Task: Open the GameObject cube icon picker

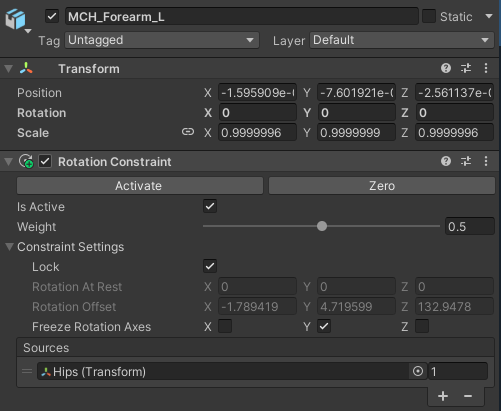Action: pos(15,19)
